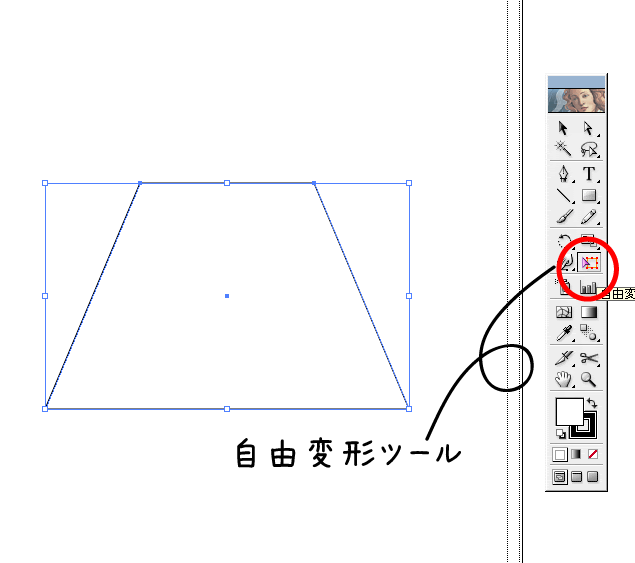This screenshot has width=635, height=563.
Task: Switch to full screen mode button
Action: click(x=593, y=477)
